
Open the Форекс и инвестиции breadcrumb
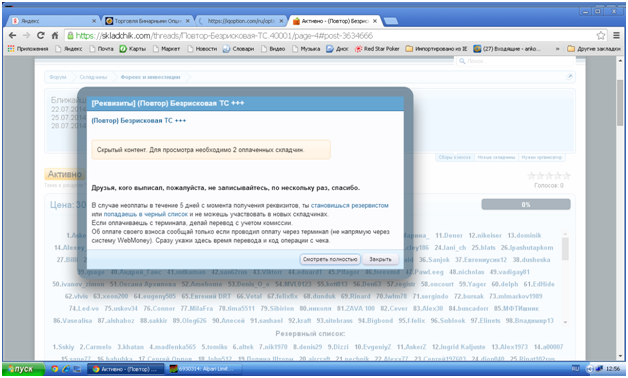(150, 77)
